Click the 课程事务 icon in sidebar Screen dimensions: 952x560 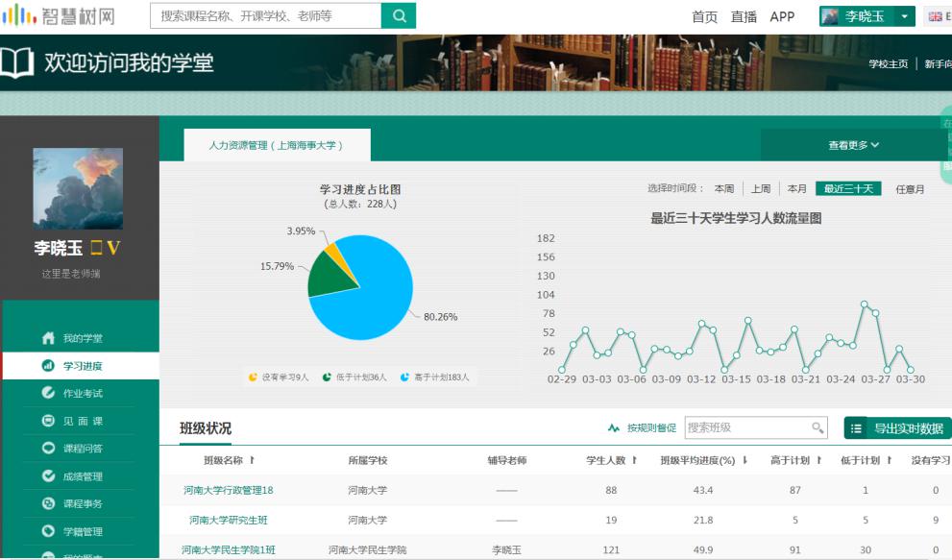pos(48,504)
